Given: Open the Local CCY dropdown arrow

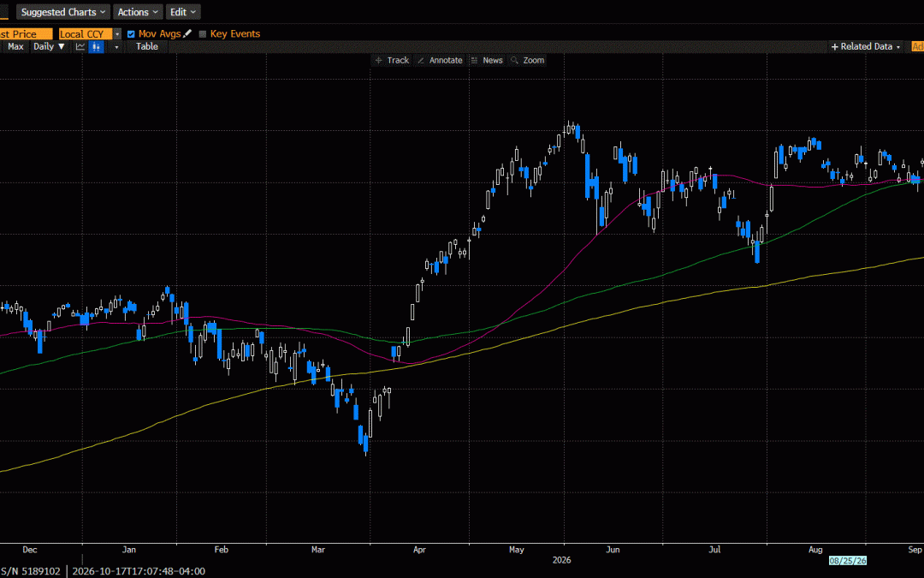Looking at the screenshot, I should [116, 34].
